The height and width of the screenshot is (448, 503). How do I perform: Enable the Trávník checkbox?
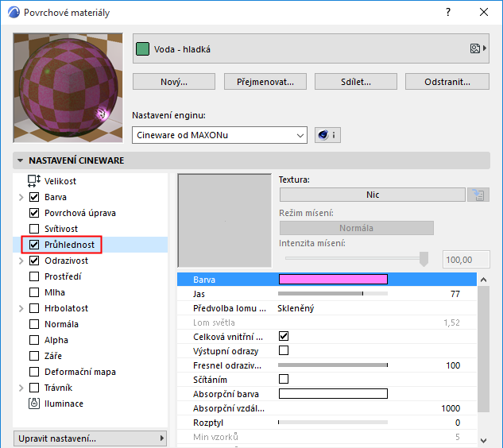[34, 388]
